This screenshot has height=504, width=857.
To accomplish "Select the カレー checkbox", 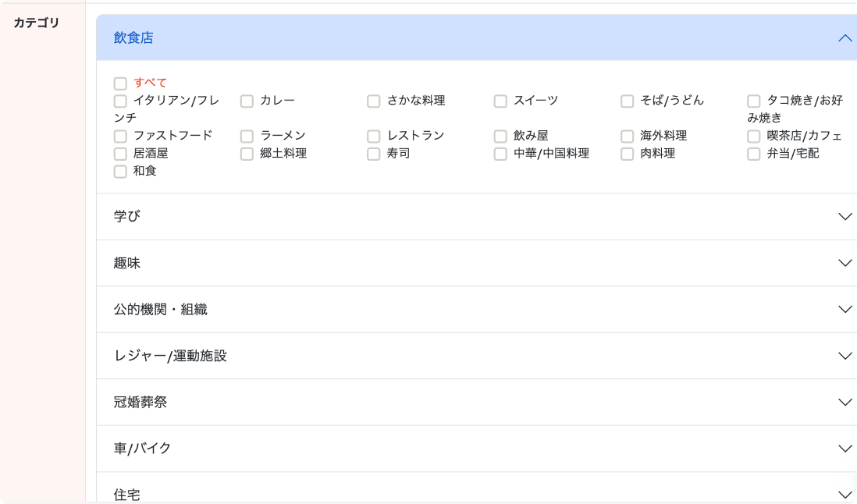I will pos(247,101).
